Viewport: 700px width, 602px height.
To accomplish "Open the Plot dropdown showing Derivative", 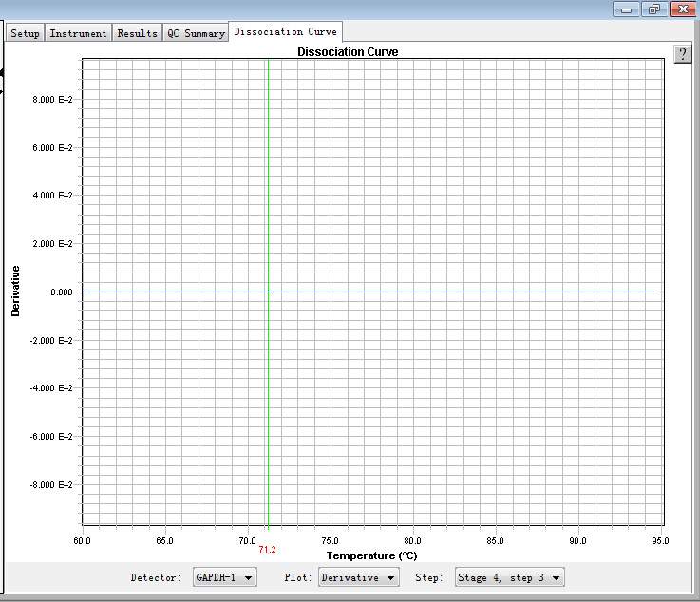I will coord(358,577).
